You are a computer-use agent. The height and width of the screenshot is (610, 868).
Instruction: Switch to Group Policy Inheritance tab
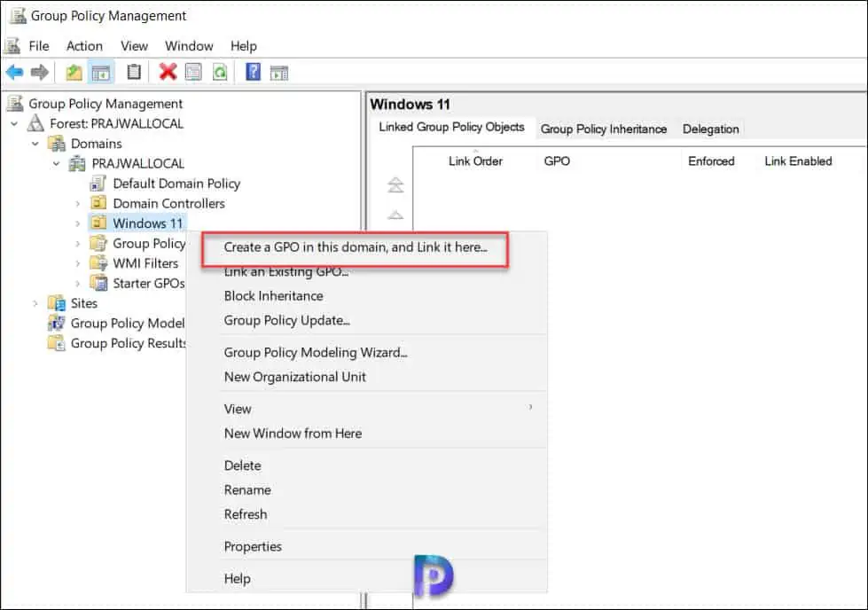coord(604,129)
